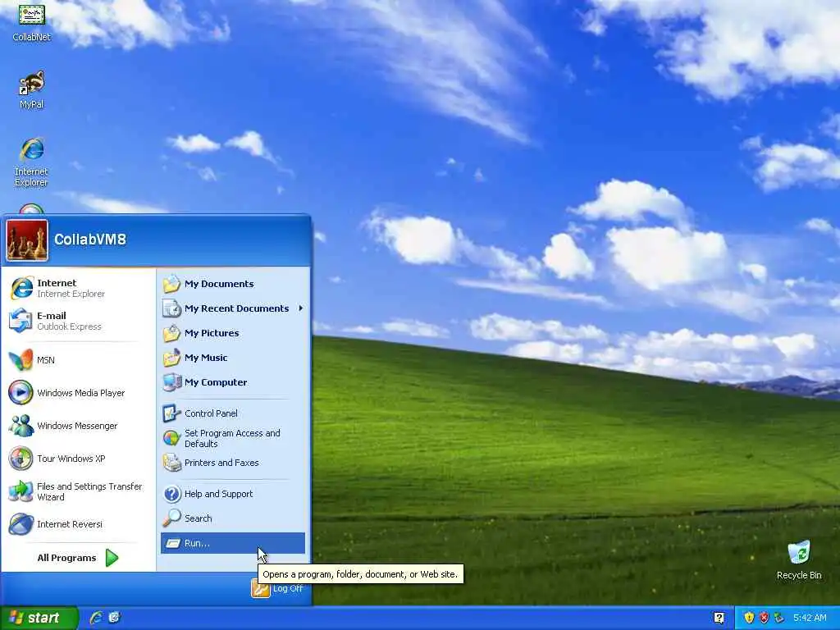The width and height of the screenshot is (840, 630).
Task: Open Set Program Access and Defaults
Action: (x=233, y=438)
